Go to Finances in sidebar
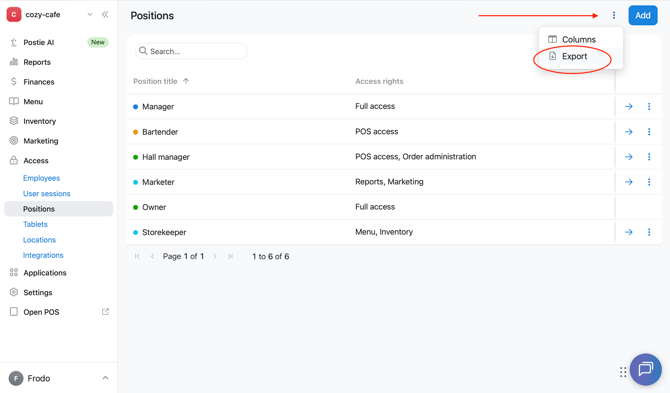670x393 pixels. pos(38,82)
